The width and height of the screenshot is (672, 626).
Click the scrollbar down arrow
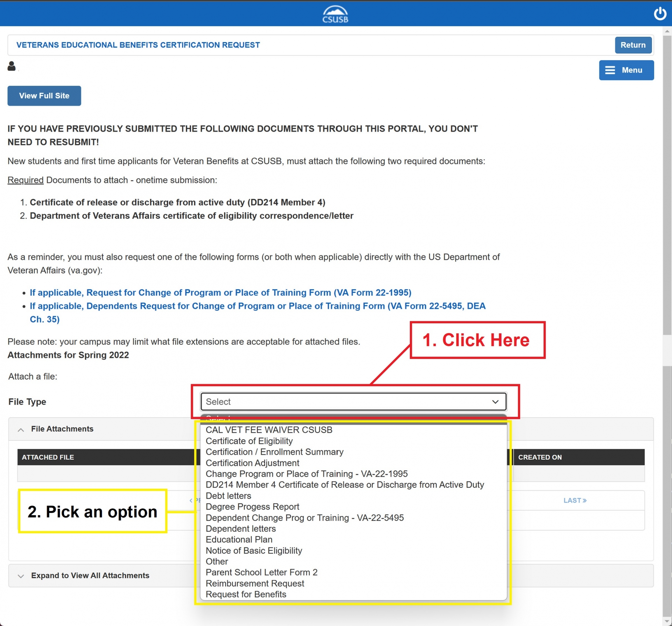pyautogui.click(x=667, y=621)
